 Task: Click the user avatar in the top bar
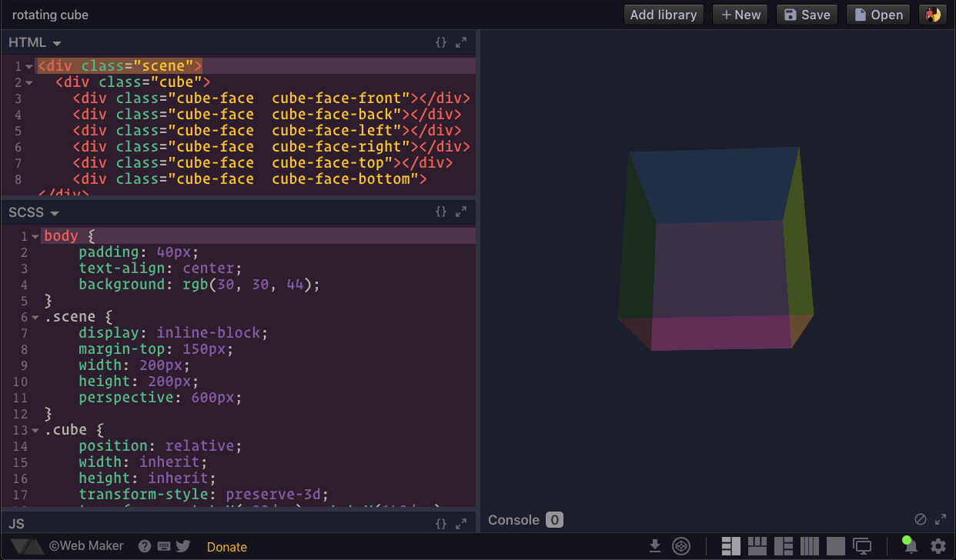point(932,14)
